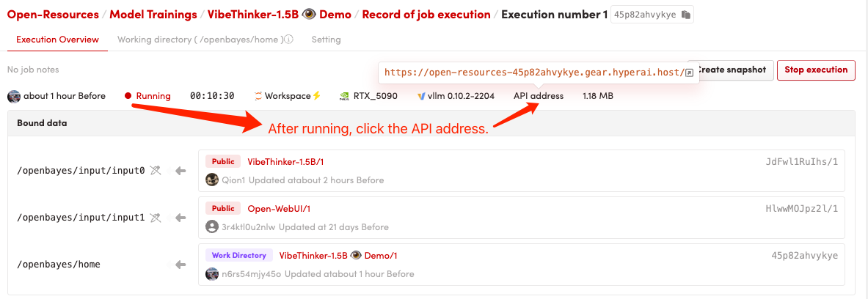Copy the execution ID 45p82ahvykye
The height and width of the screenshot is (299, 868).
[x=685, y=15]
